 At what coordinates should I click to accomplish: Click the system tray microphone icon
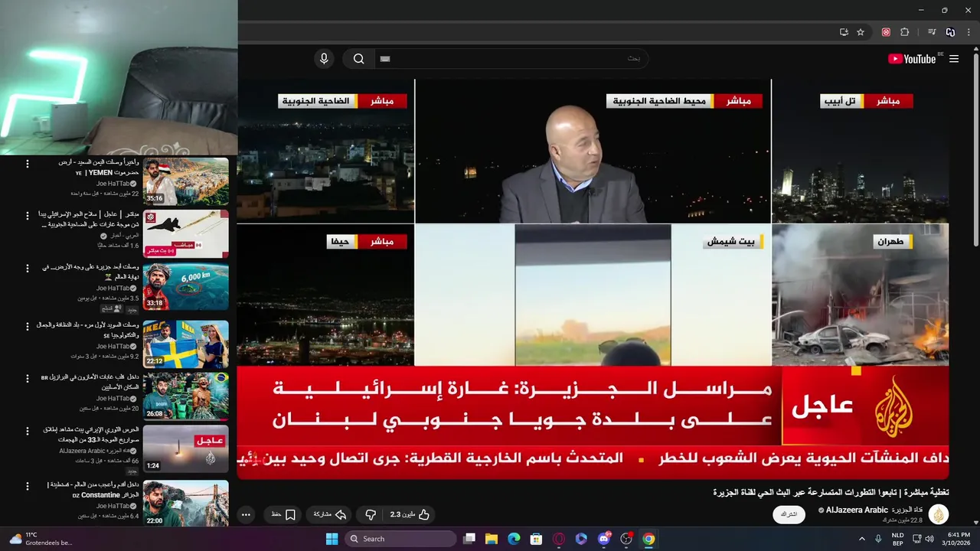click(x=878, y=539)
